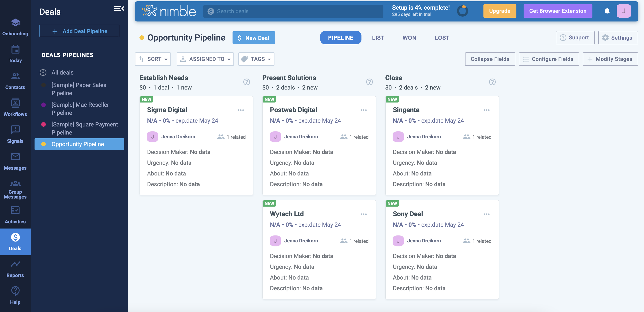Open the Sony Deal three-dots menu
The height and width of the screenshot is (312, 644).
[x=486, y=214]
